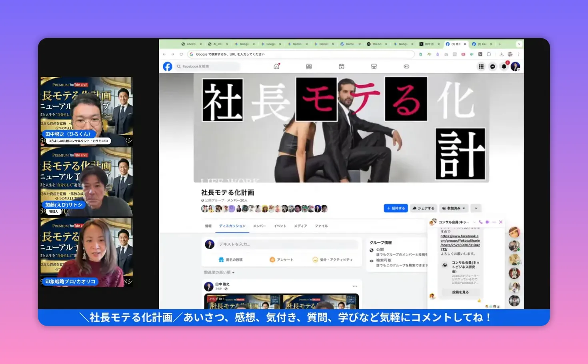Screen dimensions: 588x364
Task: Click the blue 招待する invite button
Action: (396, 208)
